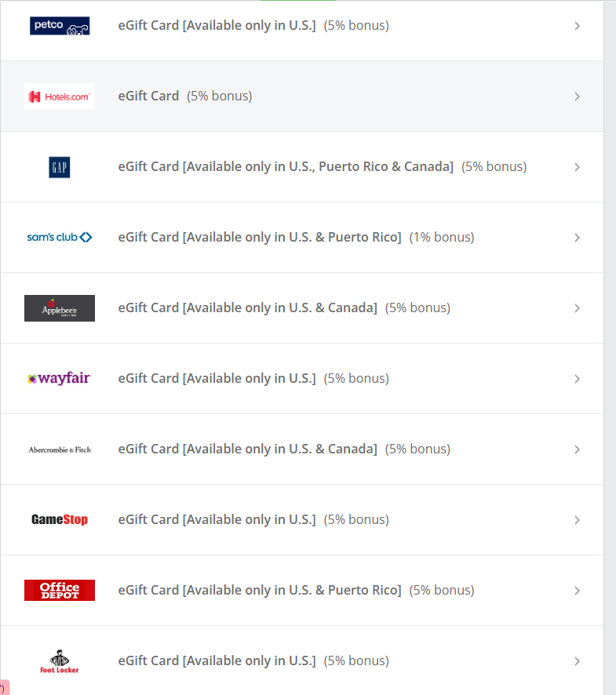
Task: Click the GAP brand logo
Action: point(60,167)
